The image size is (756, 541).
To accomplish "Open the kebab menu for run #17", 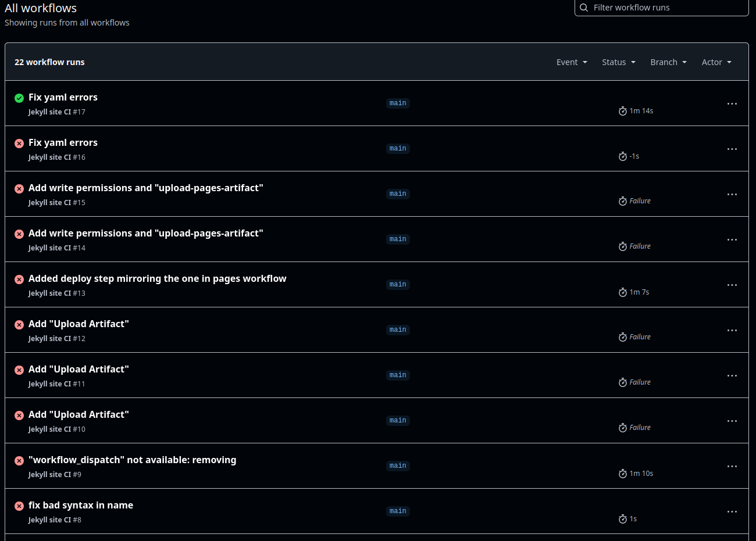I will pyautogui.click(x=732, y=103).
